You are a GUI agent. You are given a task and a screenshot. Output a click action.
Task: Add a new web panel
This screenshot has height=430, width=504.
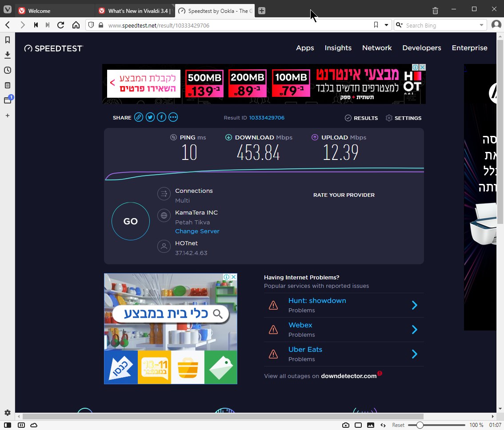click(x=8, y=115)
